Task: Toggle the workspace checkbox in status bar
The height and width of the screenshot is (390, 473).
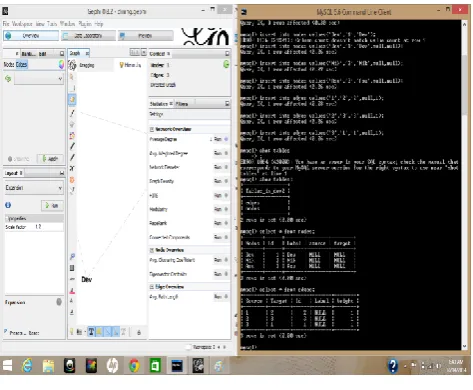Action: pos(188,347)
